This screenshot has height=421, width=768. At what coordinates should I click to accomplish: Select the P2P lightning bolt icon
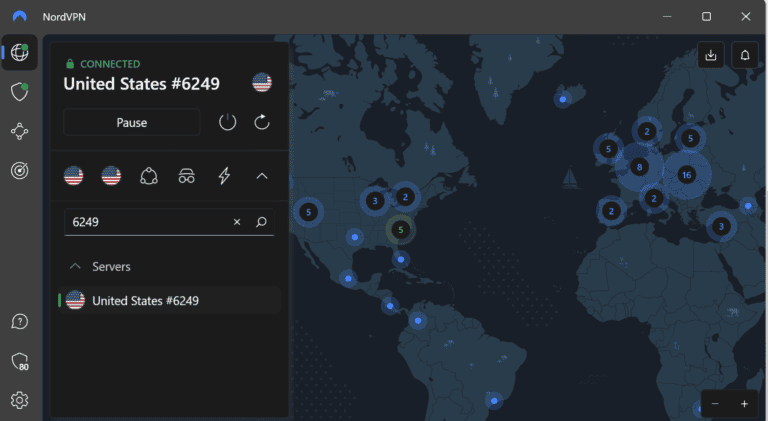[224, 176]
